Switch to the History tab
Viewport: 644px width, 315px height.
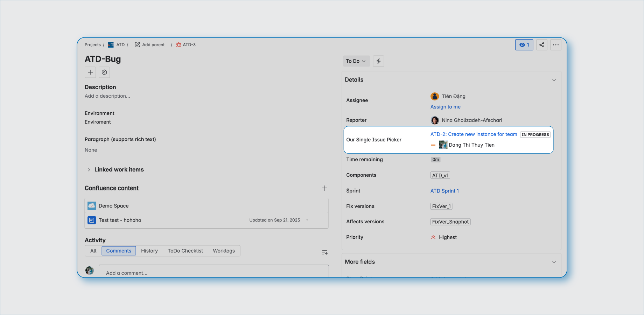(149, 251)
